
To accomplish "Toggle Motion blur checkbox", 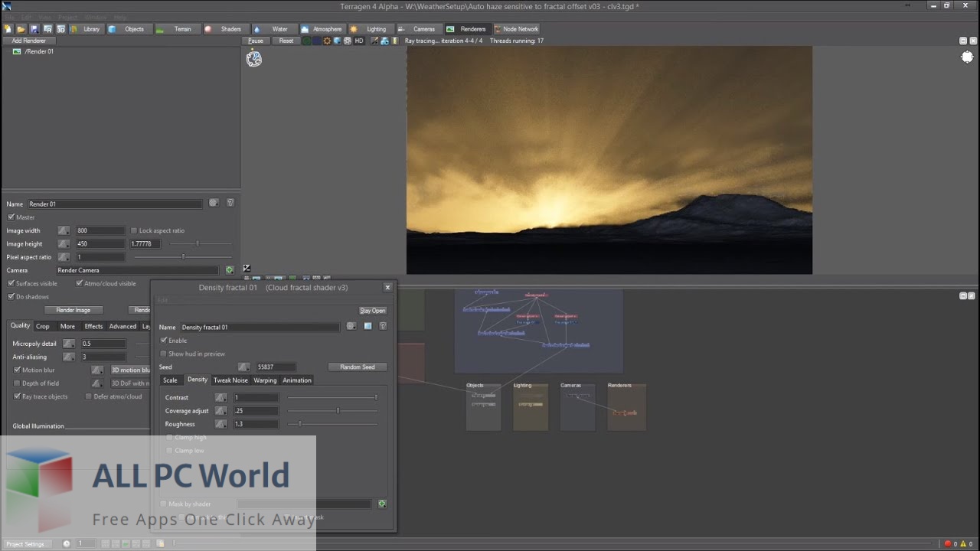I will [x=17, y=370].
